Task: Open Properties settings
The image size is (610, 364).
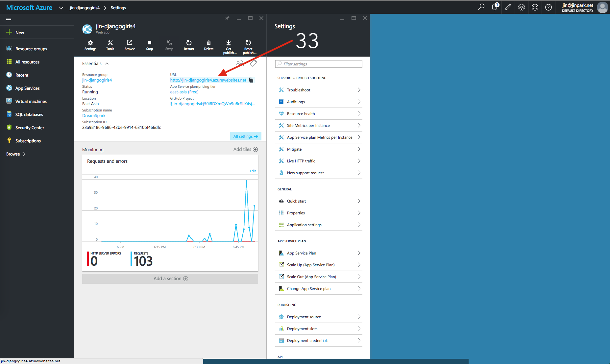Action: 319,213
